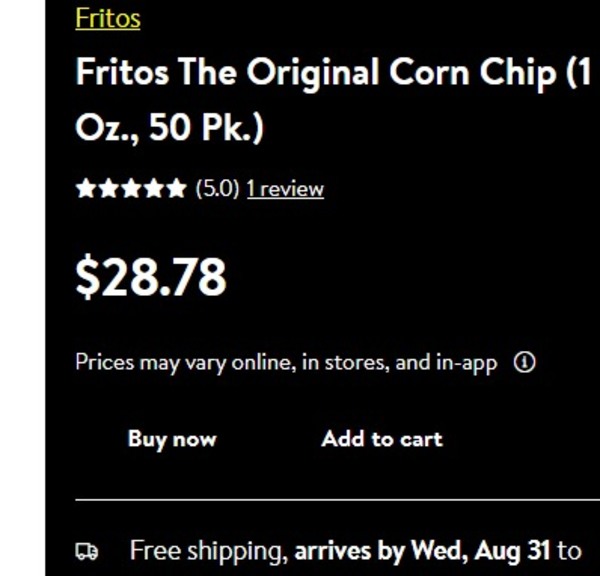Click the delivery truck shipping icon

click(x=87, y=551)
